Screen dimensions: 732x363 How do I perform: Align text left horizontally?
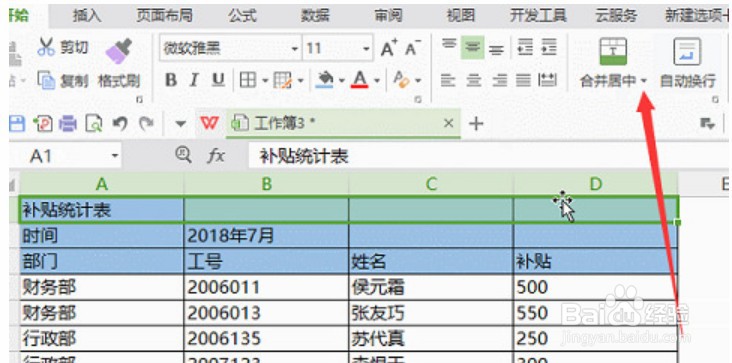coord(448,80)
